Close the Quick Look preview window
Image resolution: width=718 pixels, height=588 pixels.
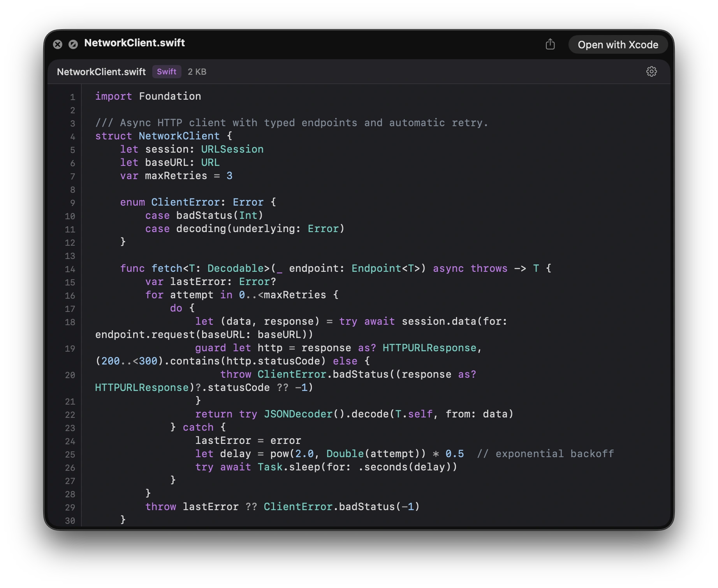click(x=58, y=44)
